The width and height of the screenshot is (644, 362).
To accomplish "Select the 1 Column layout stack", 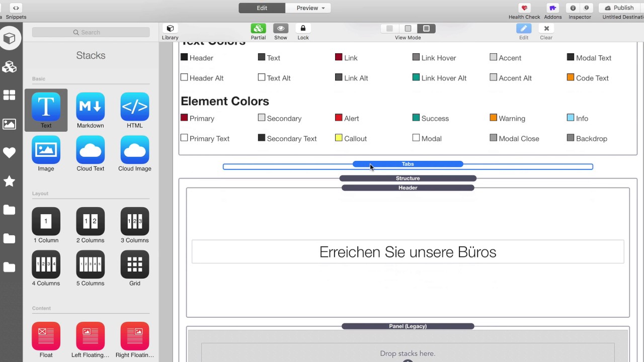I will 46,225.
